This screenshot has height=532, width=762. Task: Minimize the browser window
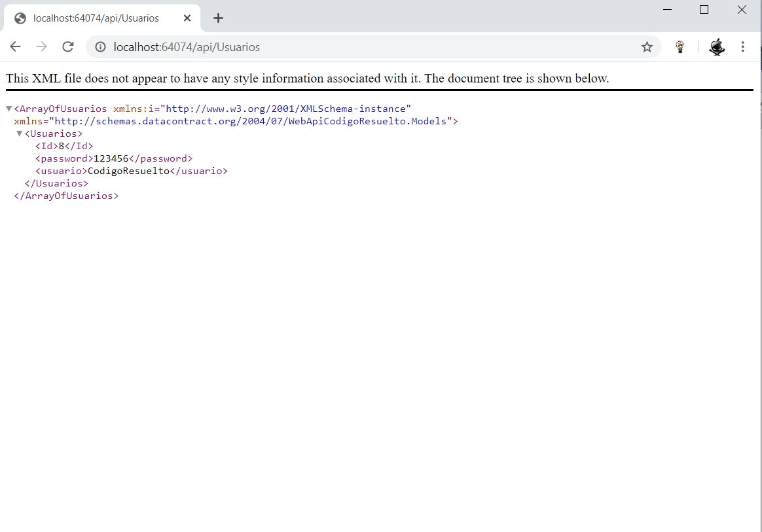tap(666, 10)
